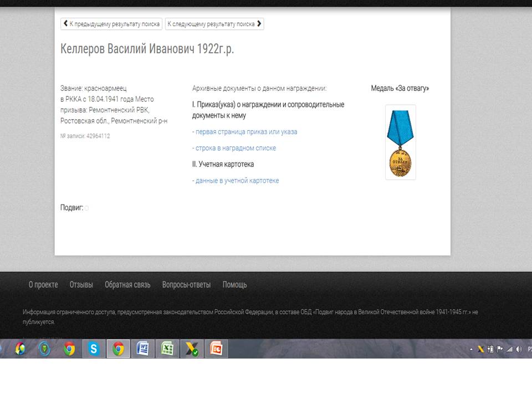Go to «К следующему результату поиска»
The width and height of the screenshot is (532, 399).
(214, 24)
